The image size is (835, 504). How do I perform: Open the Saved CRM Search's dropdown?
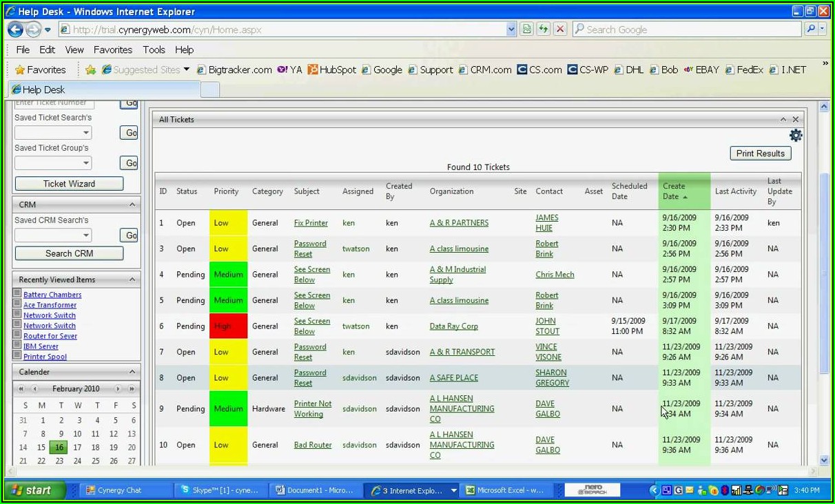85,235
